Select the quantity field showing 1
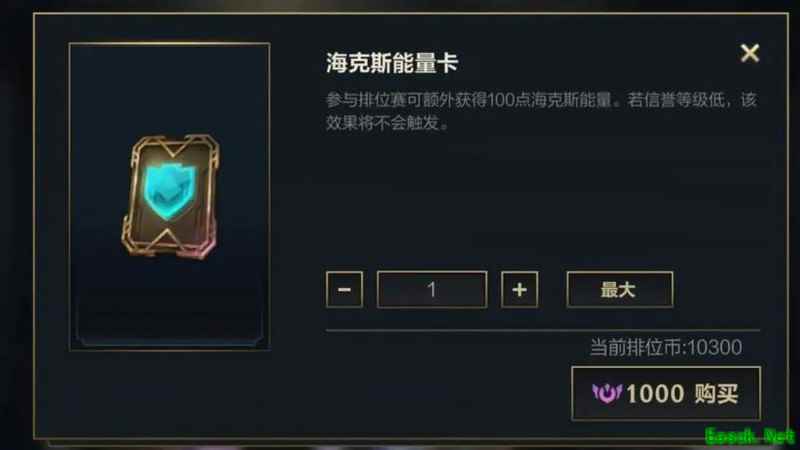The width and height of the screenshot is (800, 450). click(432, 290)
